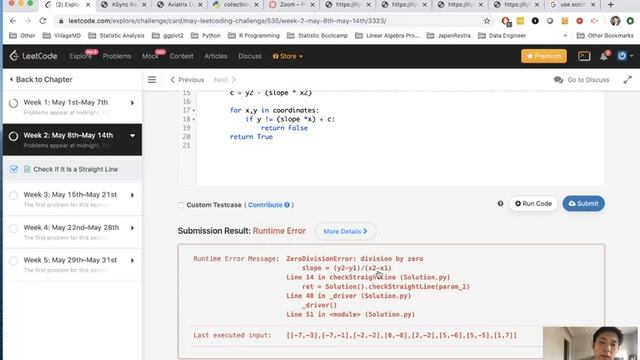Close the Zoom browser tab
The height and width of the screenshot is (360, 640).
[312, 5]
